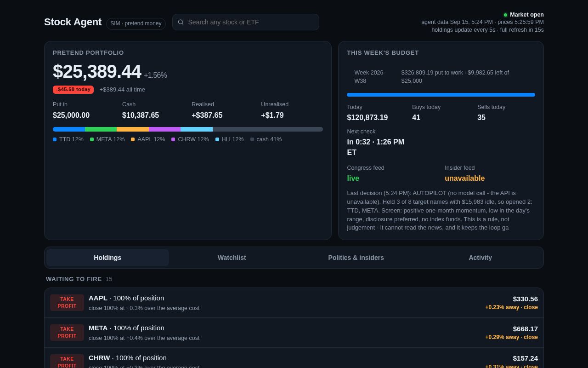Click the gray cash legend dot

coord(252,139)
